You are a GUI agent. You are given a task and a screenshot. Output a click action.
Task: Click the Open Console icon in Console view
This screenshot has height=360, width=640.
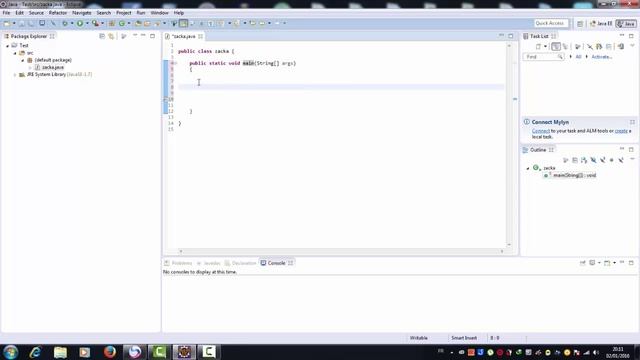(x=607, y=263)
